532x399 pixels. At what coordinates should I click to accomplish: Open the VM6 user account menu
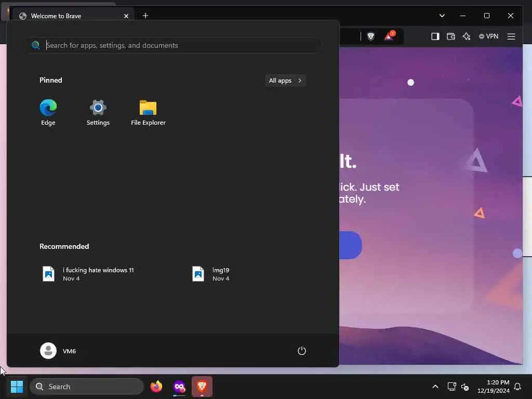(x=58, y=351)
